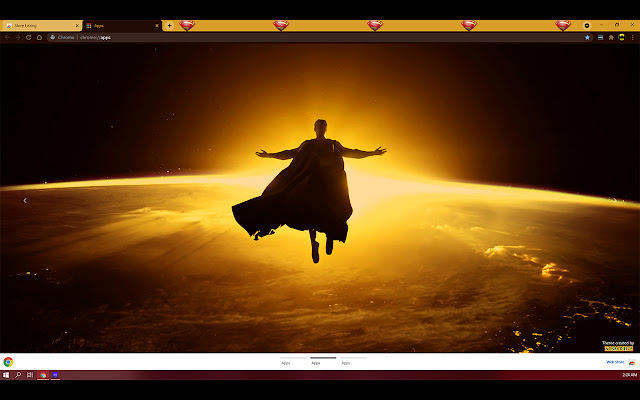The image size is (640, 400).
Task: Select the Apps browser tab
Action: pyautogui.click(x=122, y=25)
